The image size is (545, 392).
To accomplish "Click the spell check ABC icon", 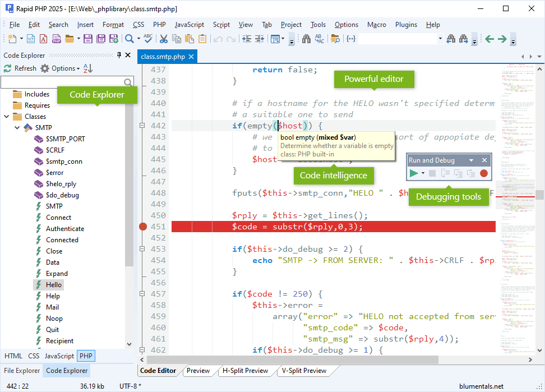I will [x=147, y=39].
